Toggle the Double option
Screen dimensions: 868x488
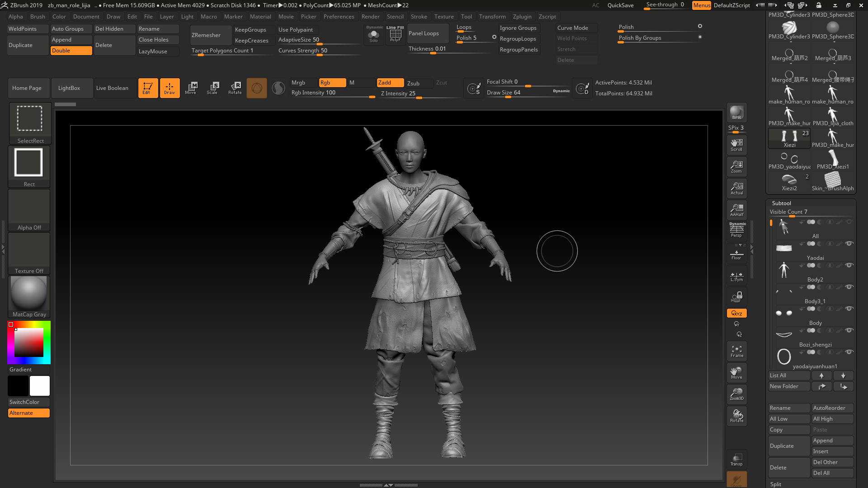pos(71,51)
